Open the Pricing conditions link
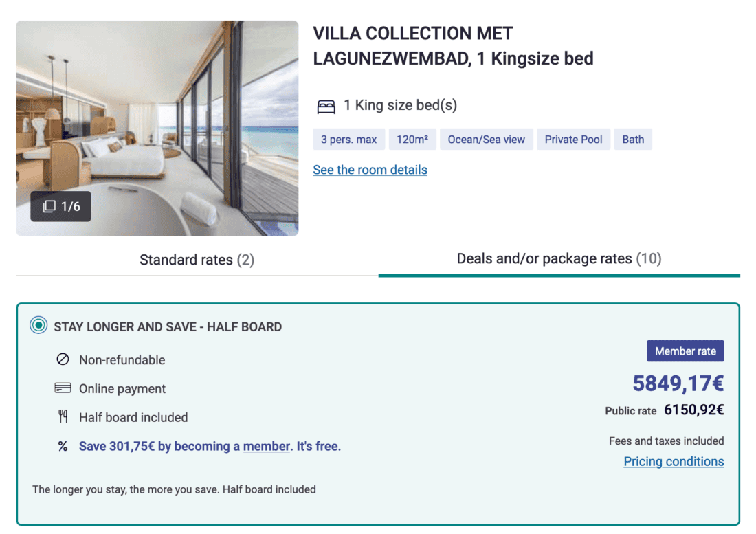Viewport: 756px width, 534px height. point(674,461)
